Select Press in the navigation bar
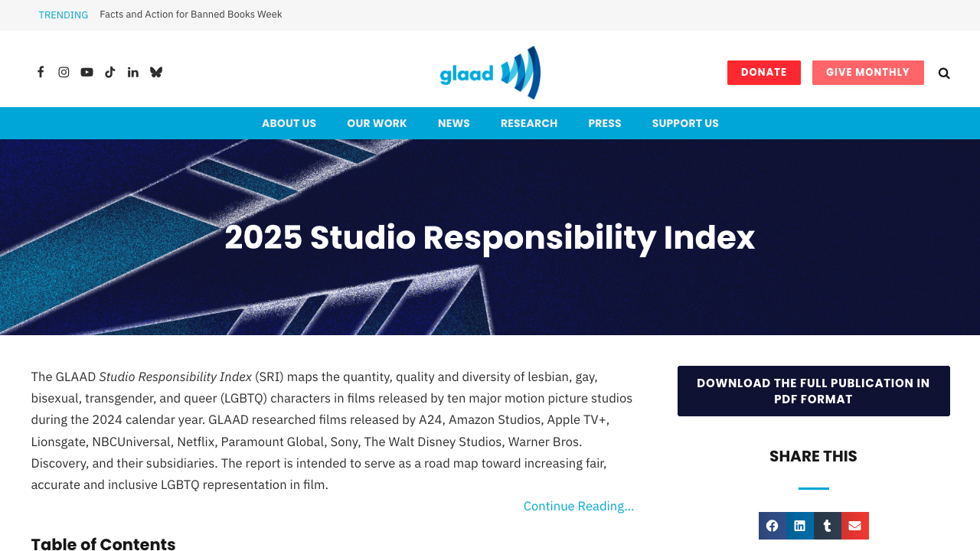The width and height of the screenshot is (980, 551). (x=605, y=123)
